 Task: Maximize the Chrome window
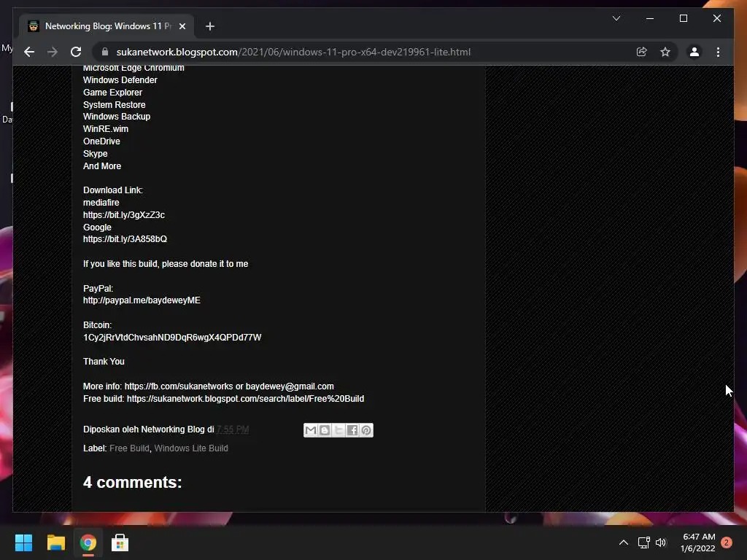pyautogui.click(x=683, y=18)
